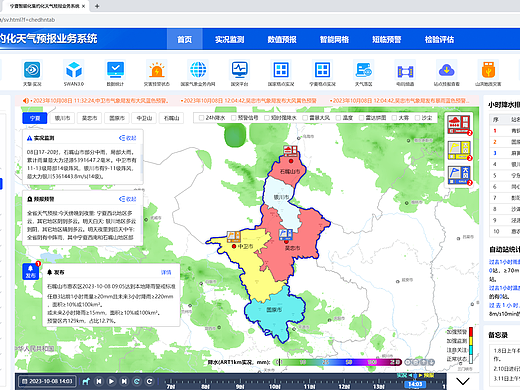Click the next frame playback button
This screenshot has height=390, width=520.
point(124,381)
